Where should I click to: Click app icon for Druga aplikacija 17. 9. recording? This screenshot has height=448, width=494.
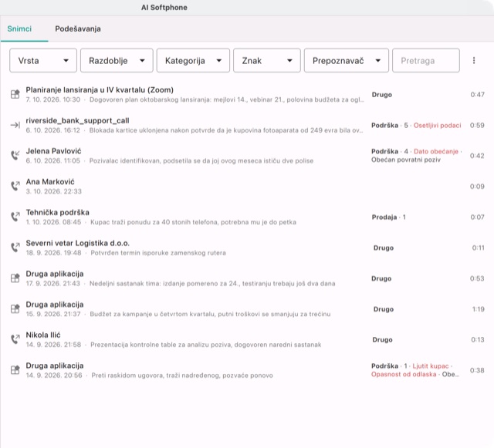tap(15, 278)
